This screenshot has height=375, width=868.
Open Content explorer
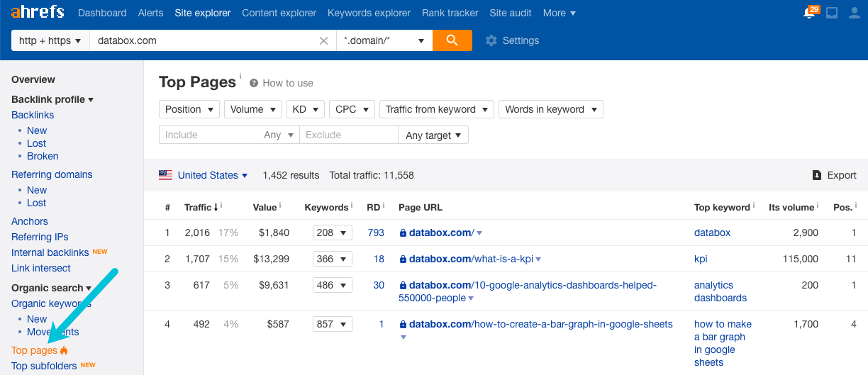(279, 13)
